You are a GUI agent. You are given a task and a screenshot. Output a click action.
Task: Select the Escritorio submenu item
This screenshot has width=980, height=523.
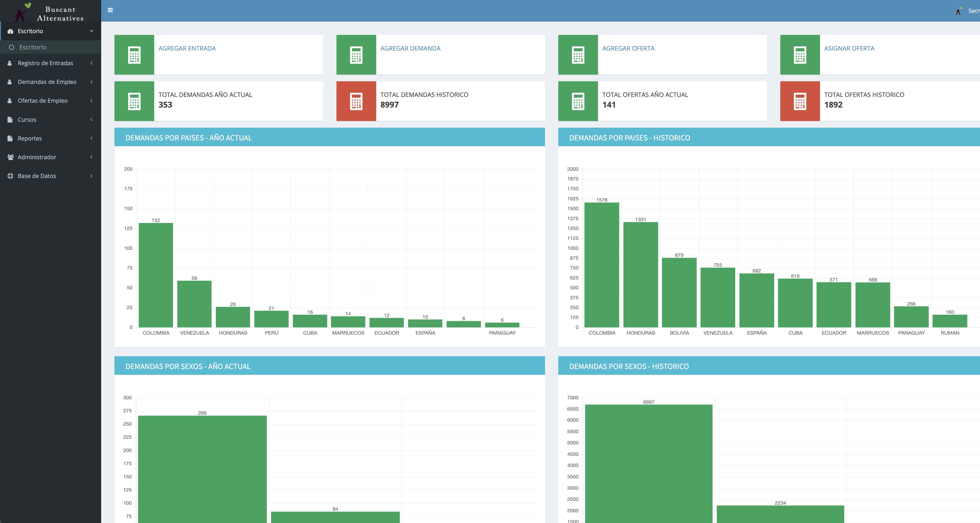click(33, 47)
